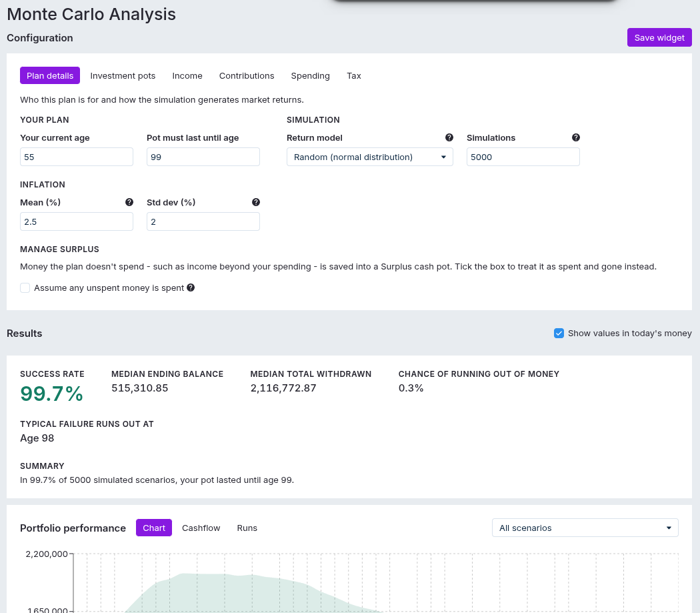Click the Your current age field

(x=77, y=157)
